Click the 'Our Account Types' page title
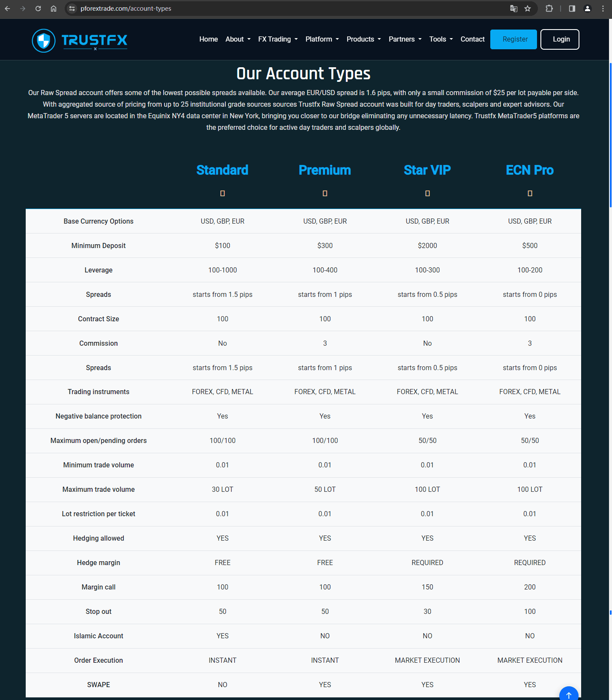The height and width of the screenshot is (700, 612). [303, 74]
